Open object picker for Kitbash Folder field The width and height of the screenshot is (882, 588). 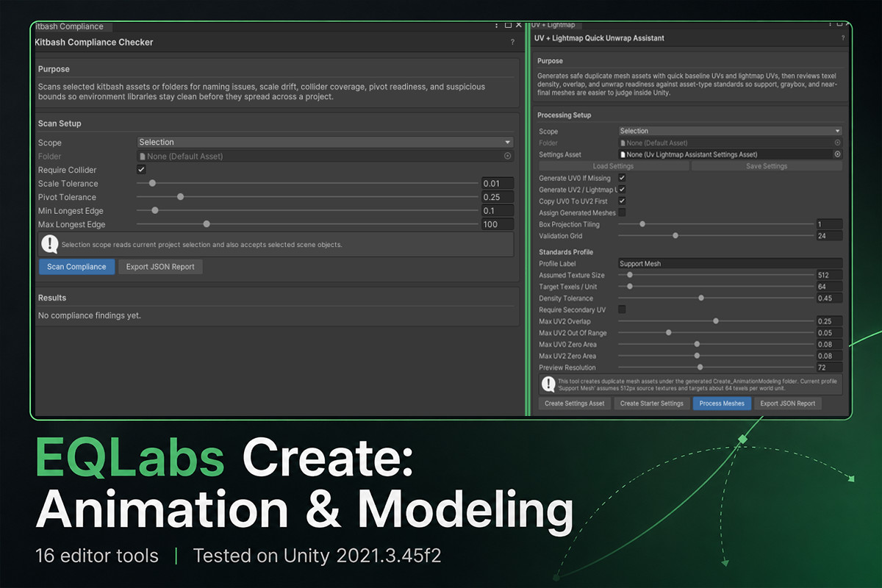507,156
